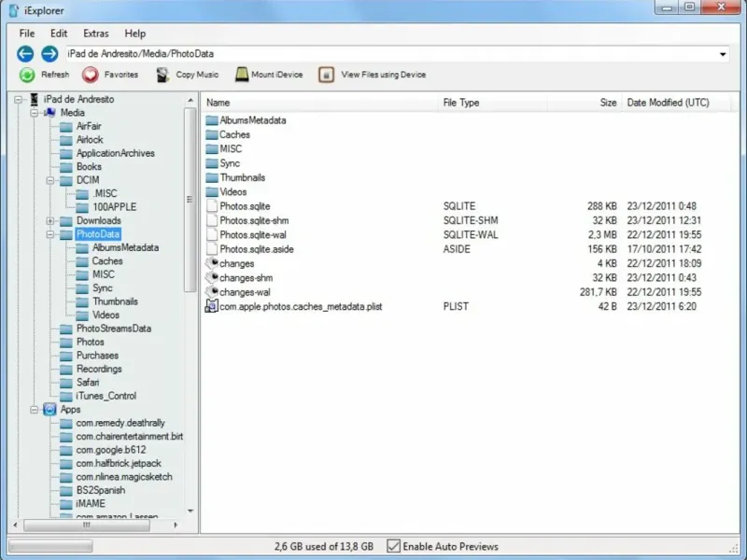Select PhotoStreamsData in the tree
Image resolution: width=747 pixels, height=560 pixels.
[x=113, y=329]
